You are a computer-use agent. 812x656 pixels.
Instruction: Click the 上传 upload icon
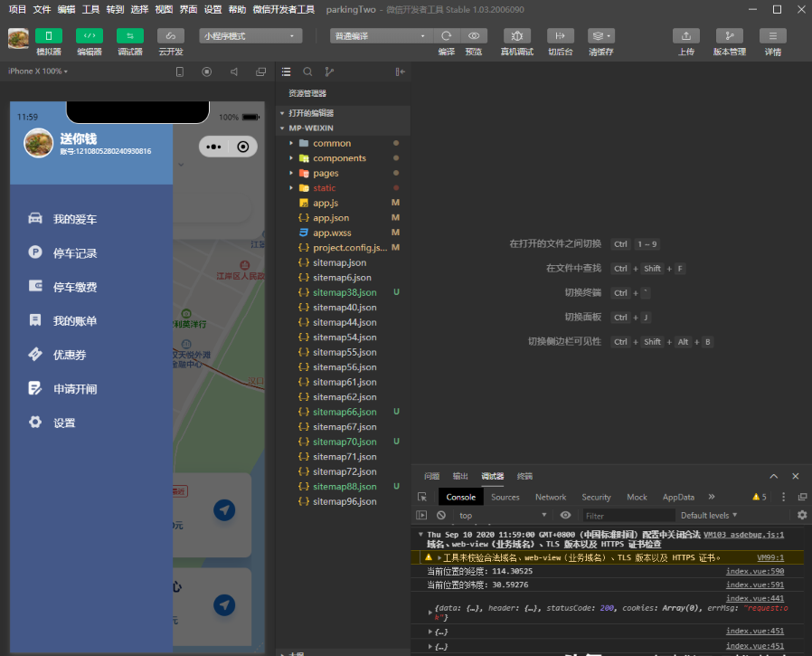(685, 35)
